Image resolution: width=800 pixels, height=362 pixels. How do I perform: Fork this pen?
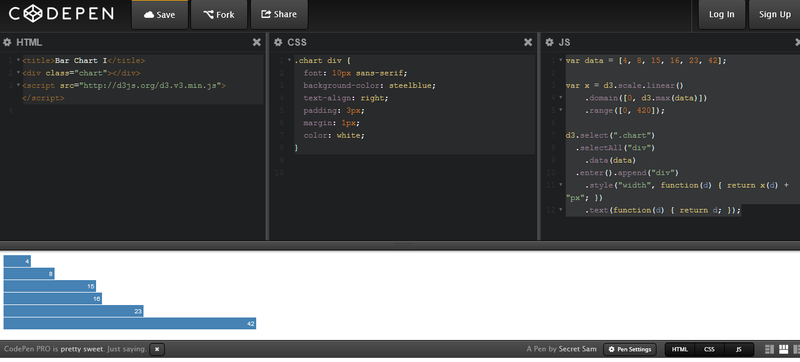pyautogui.click(x=219, y=15)
